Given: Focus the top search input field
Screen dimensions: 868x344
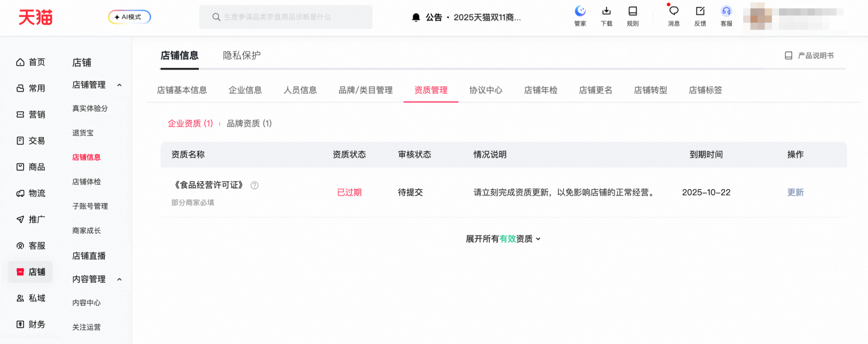Looking at the screenshot, I should click(286, 17).
